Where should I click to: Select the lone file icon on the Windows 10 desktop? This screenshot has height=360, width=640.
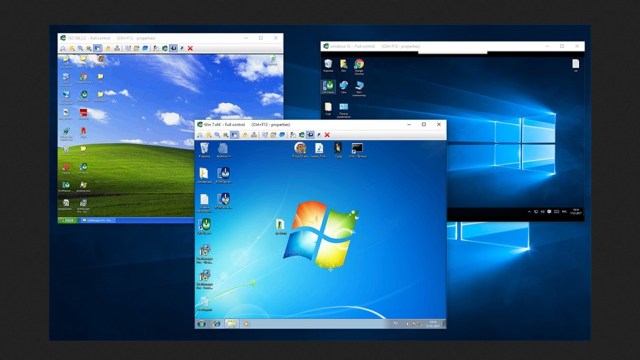[x=576, y=65]
